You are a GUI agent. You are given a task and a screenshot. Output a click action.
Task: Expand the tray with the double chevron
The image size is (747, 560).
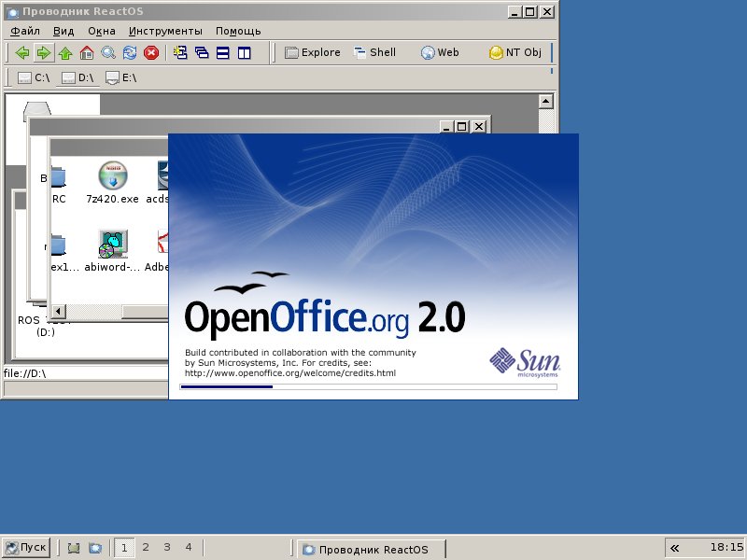(674, 548)
